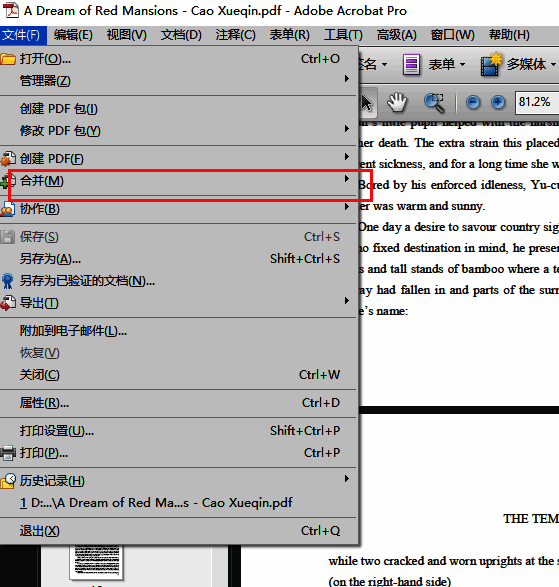Click the submenu arrow for 管理器(Z)

pos(347,79)
